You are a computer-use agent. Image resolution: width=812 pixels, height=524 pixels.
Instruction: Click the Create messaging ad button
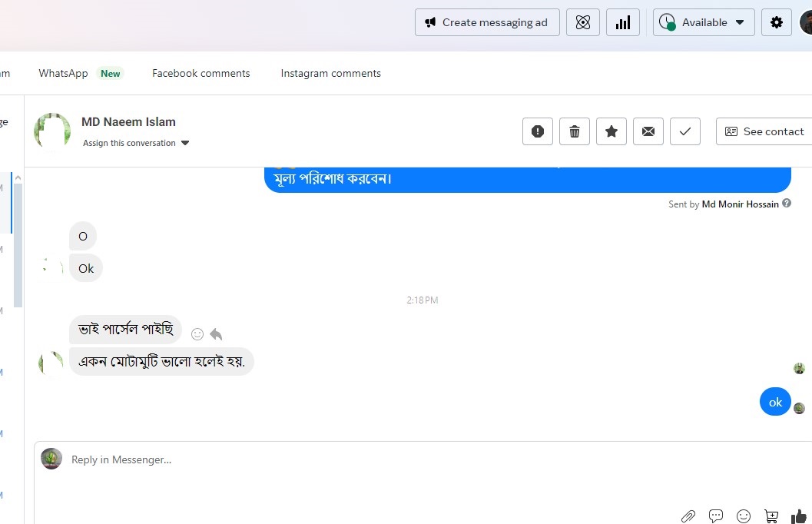tap(487, 22)
